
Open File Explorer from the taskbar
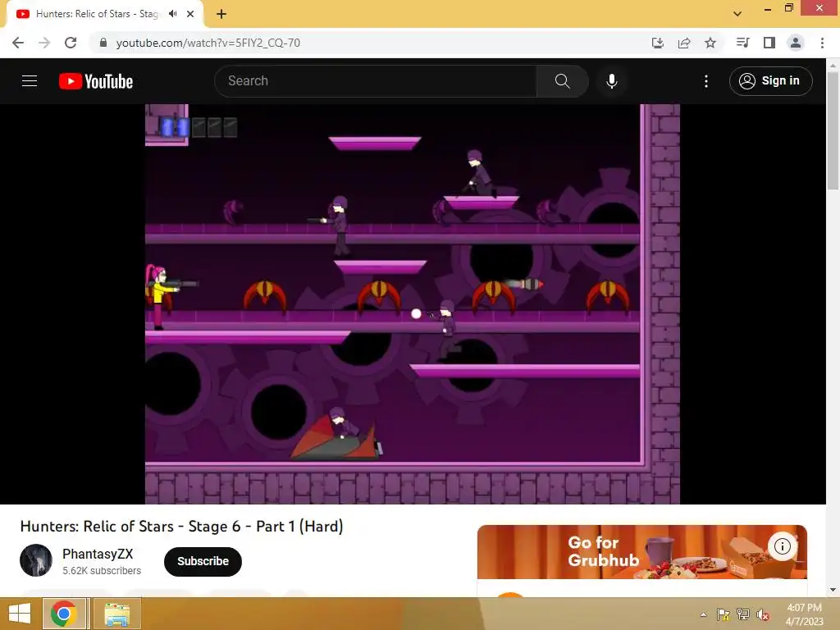click(116, 614)
